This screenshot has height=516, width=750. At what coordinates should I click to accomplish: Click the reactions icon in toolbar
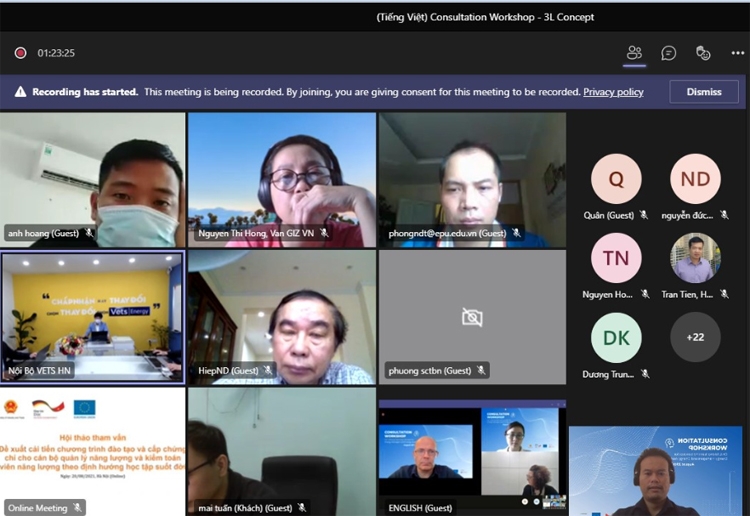703,53
